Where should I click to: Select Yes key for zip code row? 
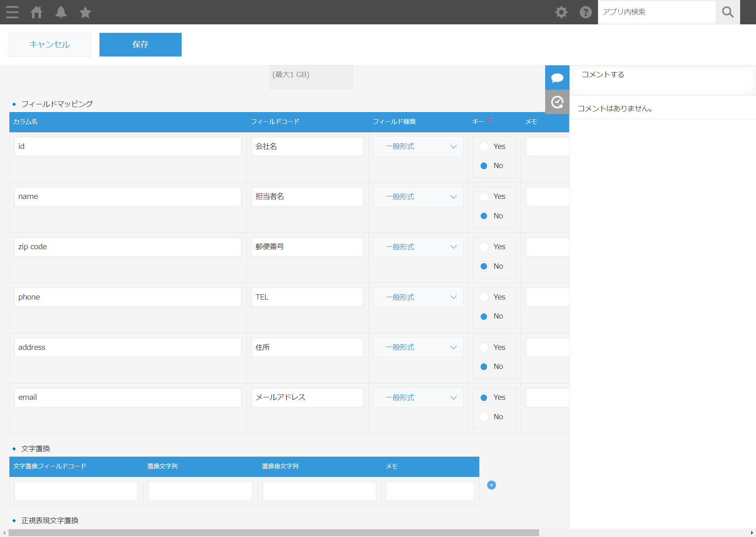click(484, 247)
